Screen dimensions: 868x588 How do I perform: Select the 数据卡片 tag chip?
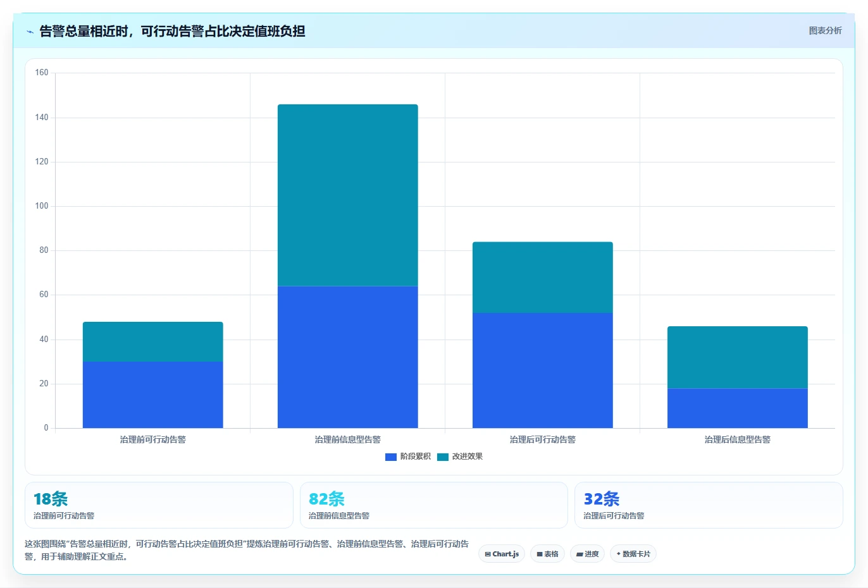click(x=633, y=554)
